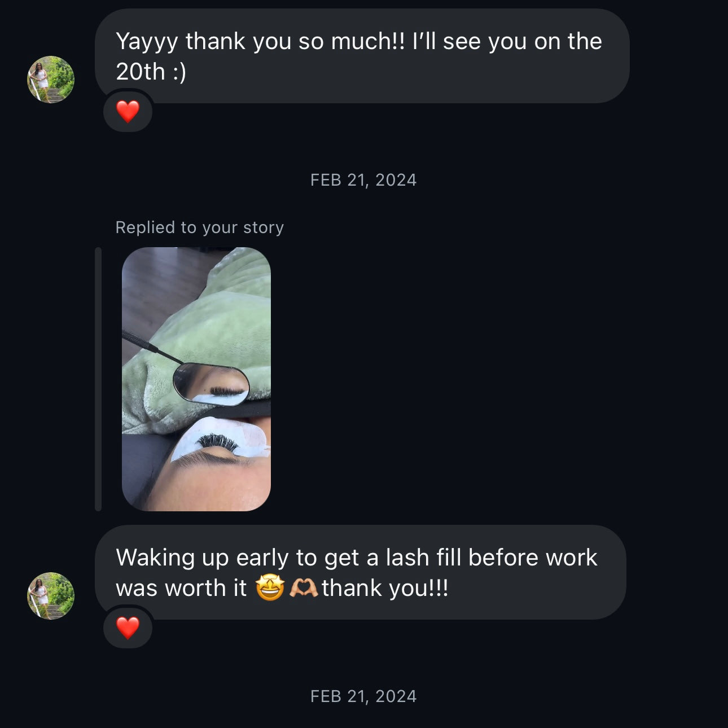
Task: Click the bottom FEB 21, 2024 timestamp
Action: pos(363,696)
